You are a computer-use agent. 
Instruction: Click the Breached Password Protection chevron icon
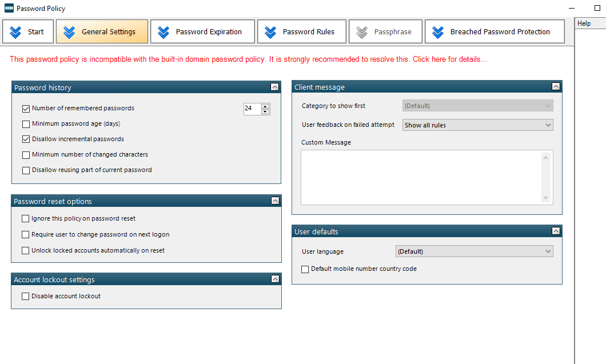click(x=438, y=32)
